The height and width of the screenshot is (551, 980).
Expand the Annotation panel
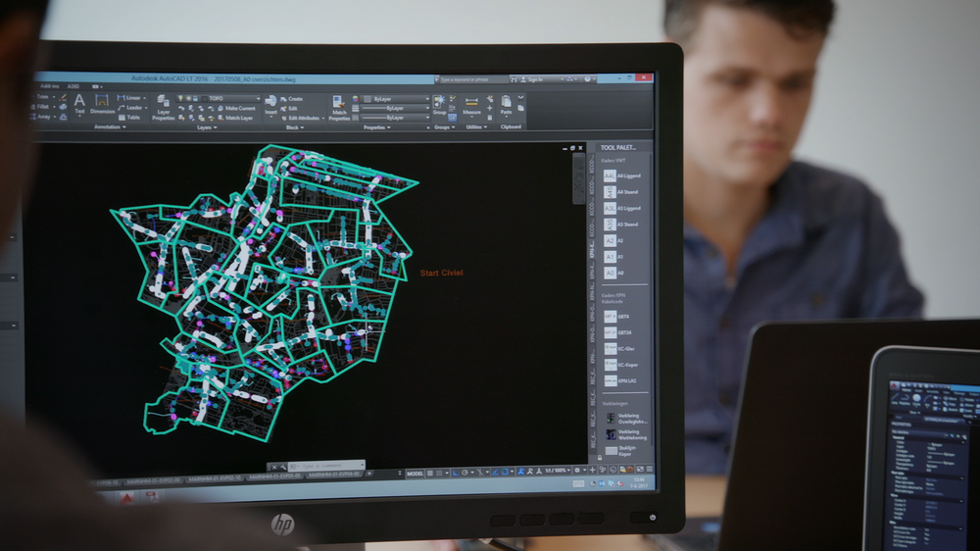(x=110, y=126)
